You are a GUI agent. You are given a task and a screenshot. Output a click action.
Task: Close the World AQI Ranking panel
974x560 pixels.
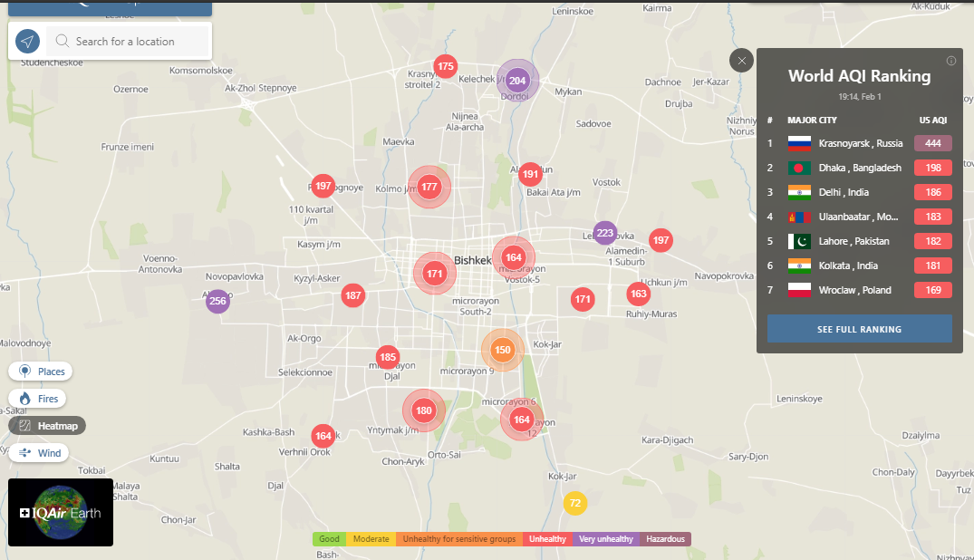pyautogui.click(x=741, y=61)
